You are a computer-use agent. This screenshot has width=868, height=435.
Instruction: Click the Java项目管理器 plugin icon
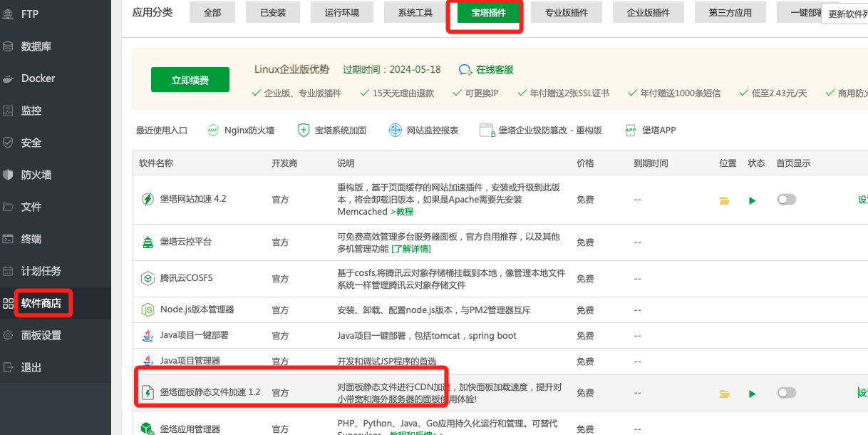point(148,360)
